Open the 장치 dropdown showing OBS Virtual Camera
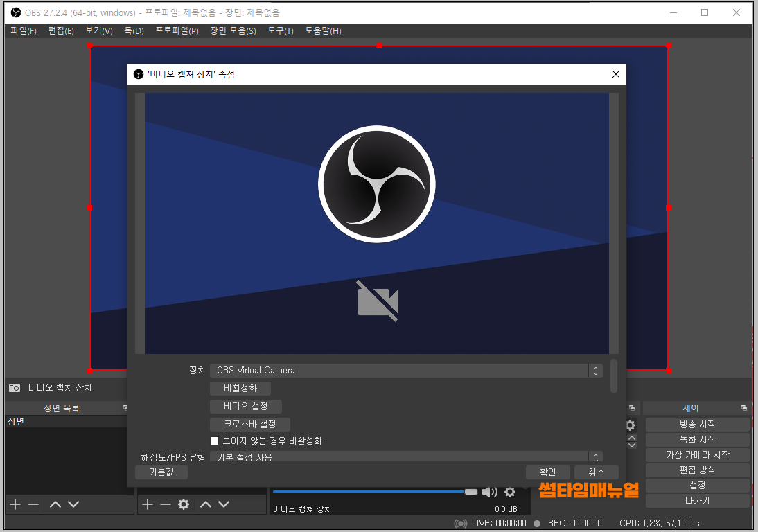Viewport: 758px width, 532px height. coord(406,370)
